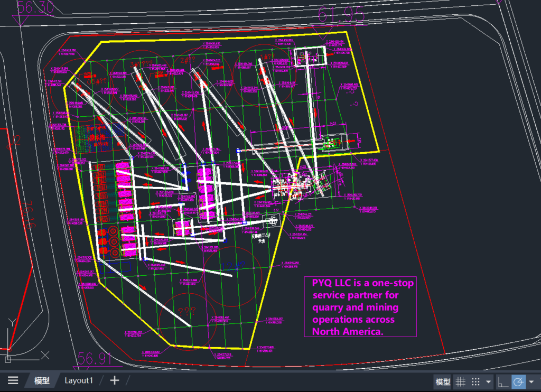Pick the 3#??? red circle label

tap(141, 64)
